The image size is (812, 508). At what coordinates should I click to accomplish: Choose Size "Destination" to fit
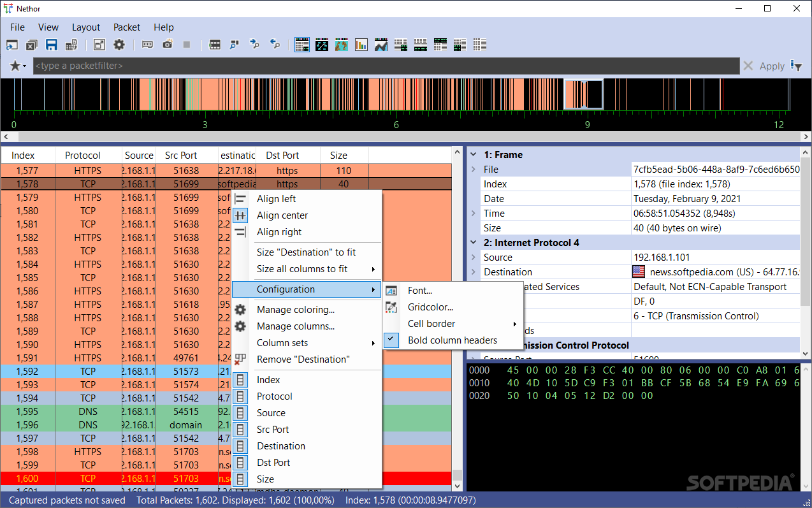(307, 252)
